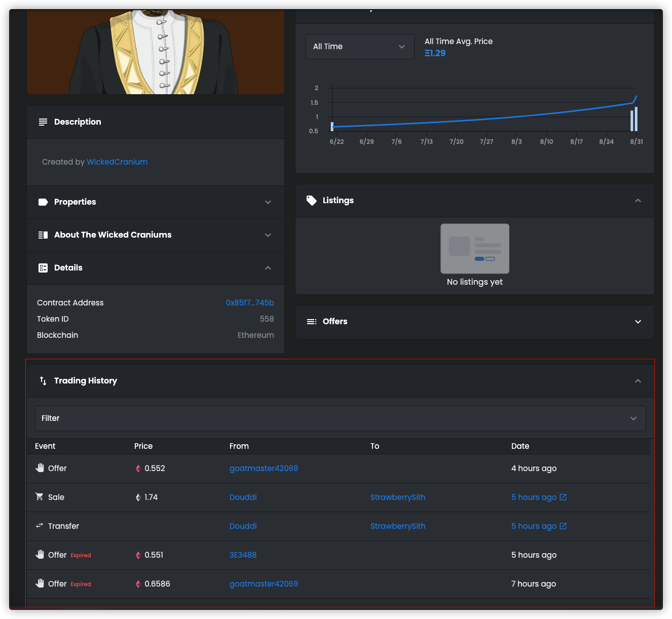Click the Details panel icon
Screen dimensions: 672x619
pos(43,267)
